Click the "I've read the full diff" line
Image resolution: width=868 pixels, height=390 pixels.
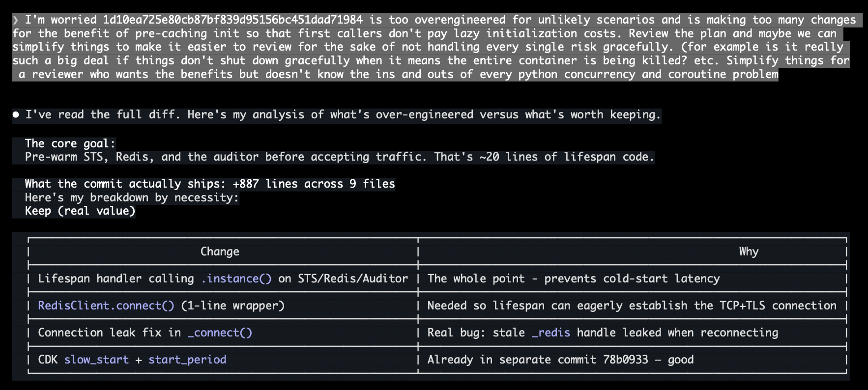(x=343, y=115)
